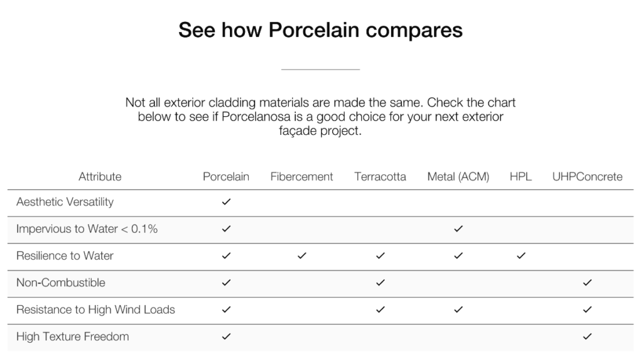The width and height of the screenshot is (643, 364).
Task: Click Porcelain checkmark for Aesthetic Versatility
Action: click(226, 201)
